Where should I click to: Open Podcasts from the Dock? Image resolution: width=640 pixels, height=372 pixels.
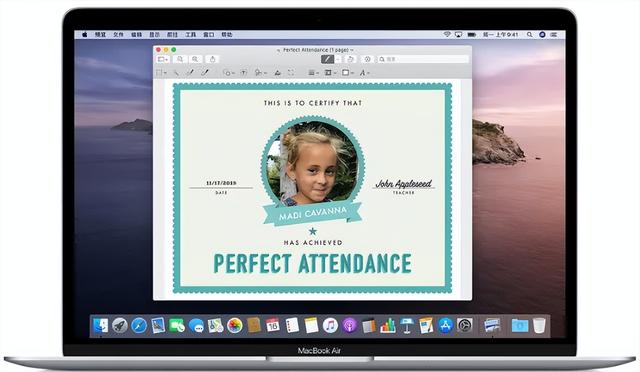click(x=349, y=325)
